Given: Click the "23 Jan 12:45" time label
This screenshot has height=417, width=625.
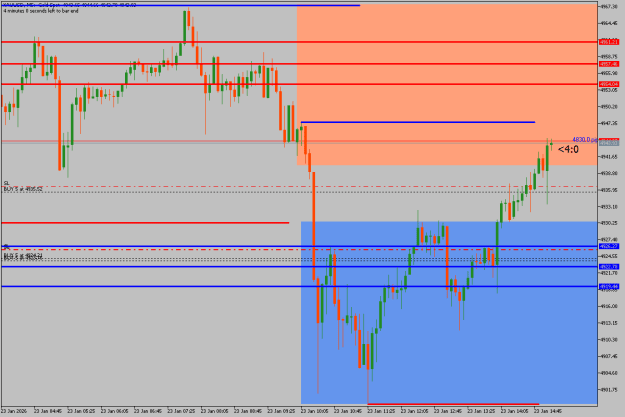Looking at the screenshot, I should pos(448,411).
